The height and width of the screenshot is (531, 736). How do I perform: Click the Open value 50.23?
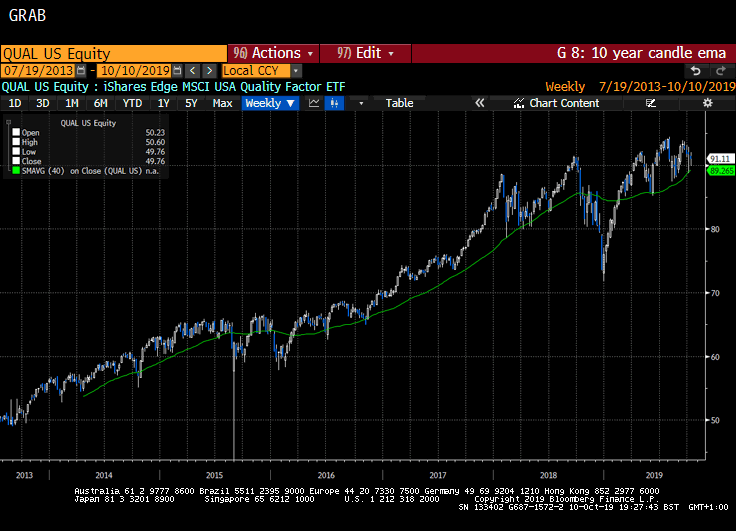point(155,133)
